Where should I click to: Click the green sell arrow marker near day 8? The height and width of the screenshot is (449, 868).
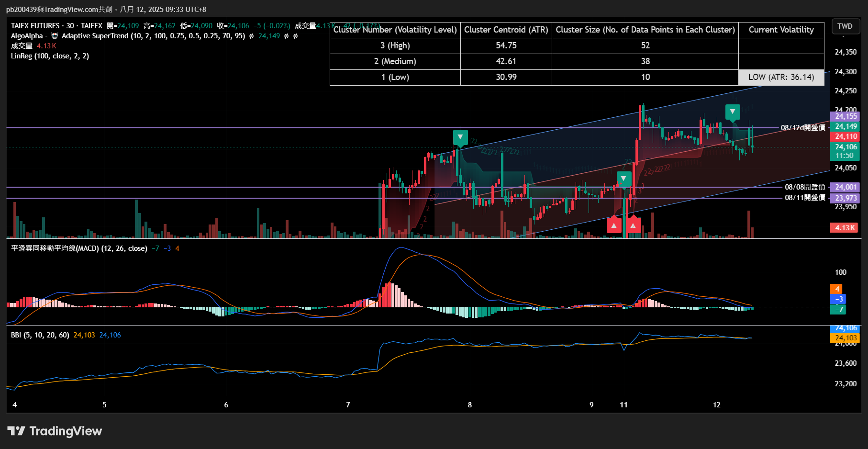click(460, 138)
